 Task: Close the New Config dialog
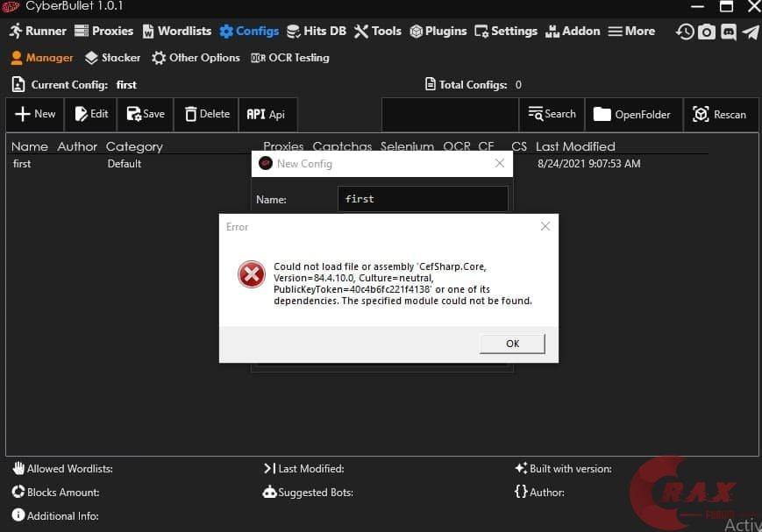[x=500, y=163]
